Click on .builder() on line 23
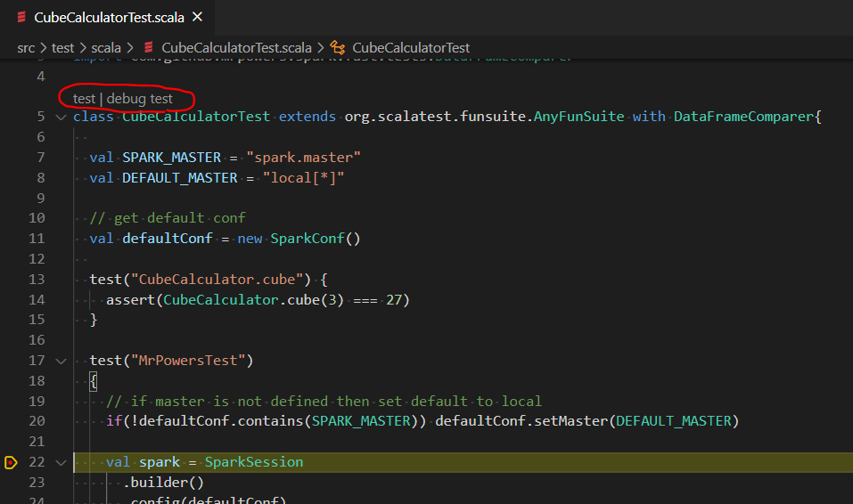This screenshot has width=853, height=504. point(163,483)
